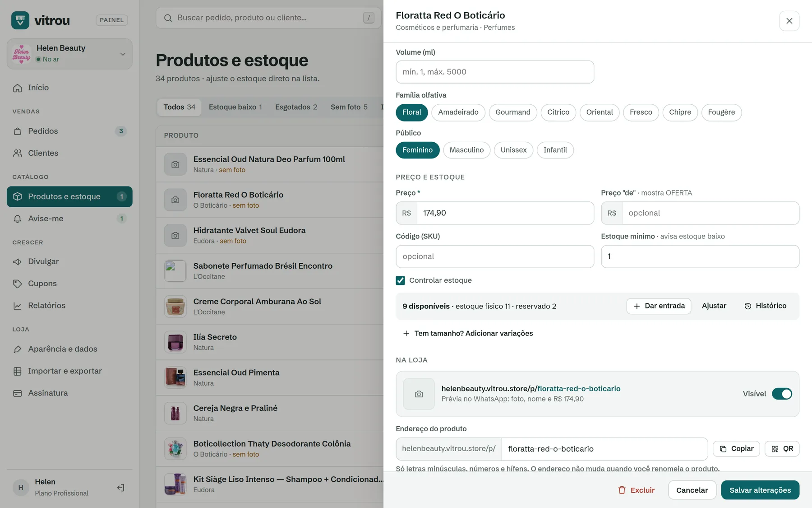Image resolution: width=812 pixels, height=508 pixels.
Task: Open Assinatura card item
Action: [69, 393]
